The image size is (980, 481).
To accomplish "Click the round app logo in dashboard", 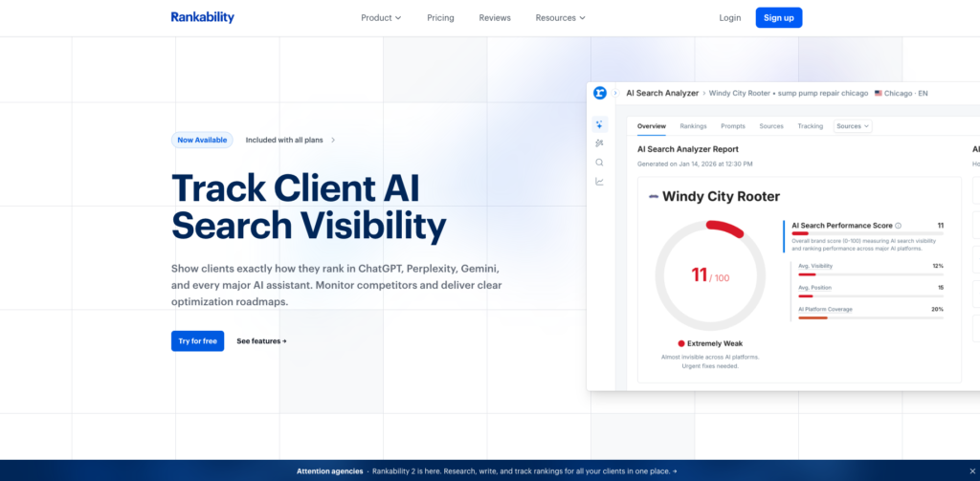I will [600, 93].
